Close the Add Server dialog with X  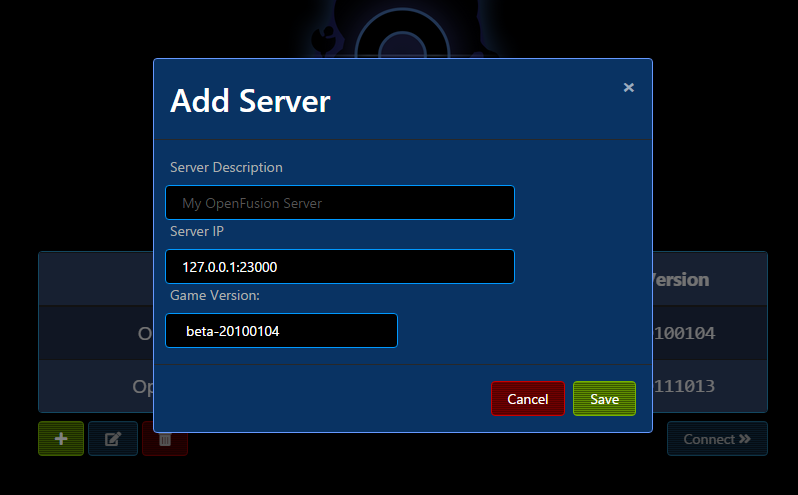tap(629, 88)
